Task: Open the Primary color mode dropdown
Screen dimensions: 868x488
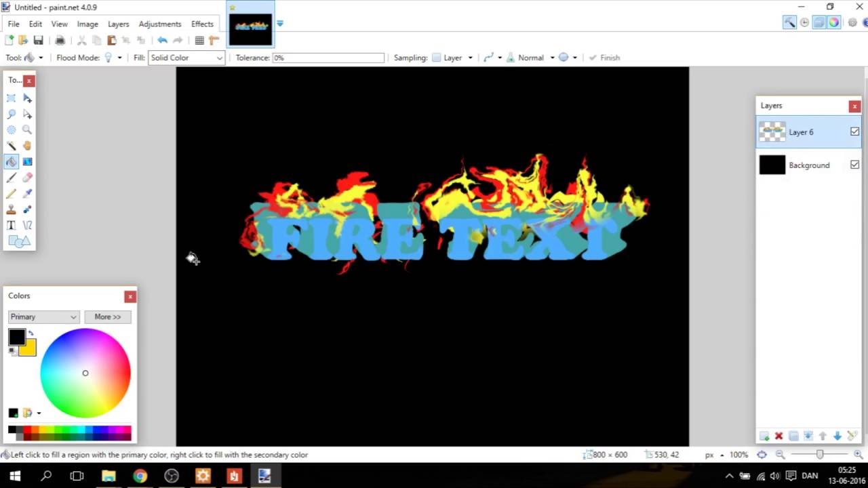Action: (x=44, y=317)
